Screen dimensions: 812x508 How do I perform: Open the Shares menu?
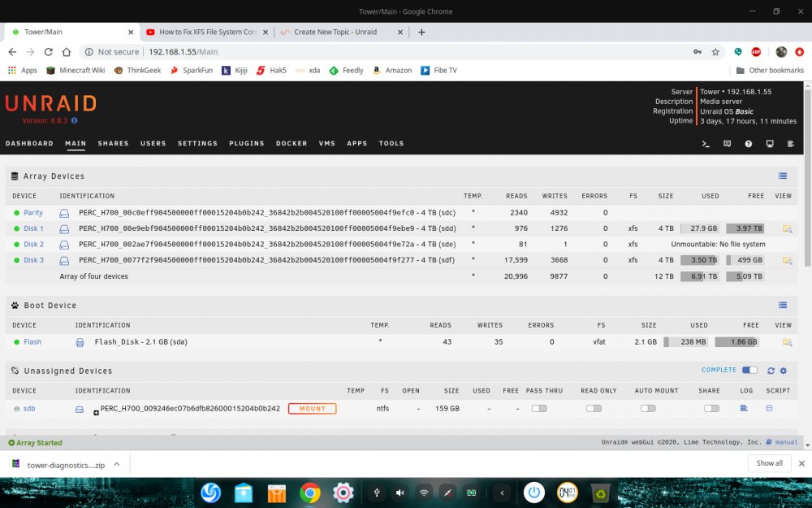[x=113, y=144]
